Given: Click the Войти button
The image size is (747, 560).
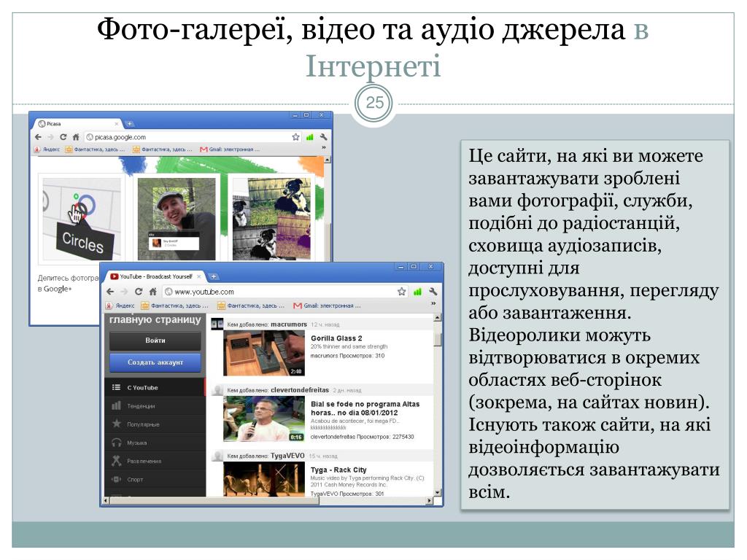Looking at the screenshot, I should (155, 341).
